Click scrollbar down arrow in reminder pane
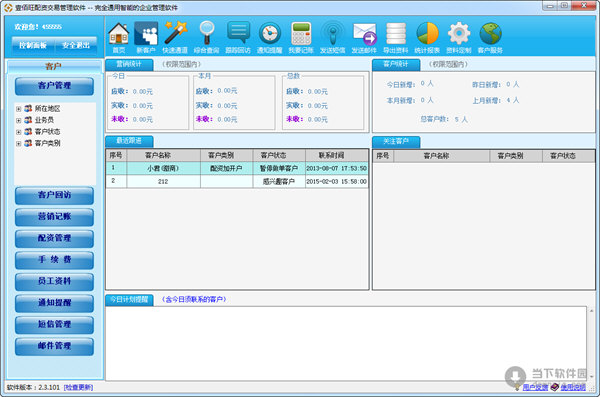The height and width of the screenshot is (397, 600). coord(591,377)
